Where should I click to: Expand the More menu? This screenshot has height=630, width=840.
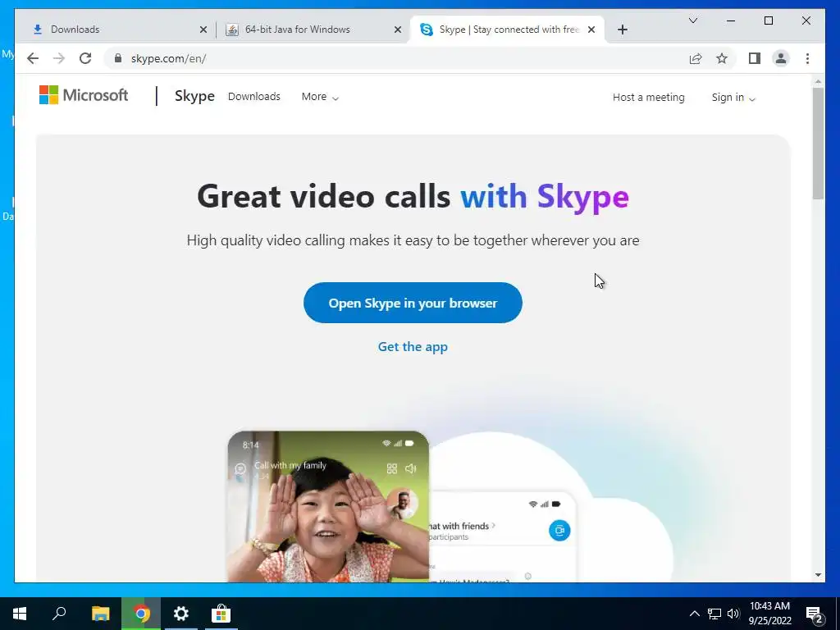tap(320, 97)
